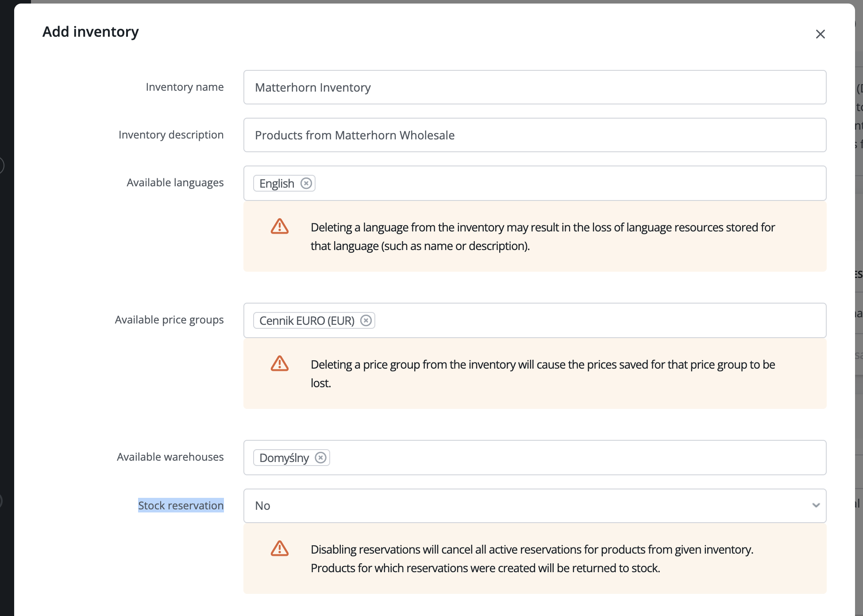This screenshot has height=616, width=863.
Task: Remove the Domyślny warehouse tag
Action: click(x=320, y=458)
